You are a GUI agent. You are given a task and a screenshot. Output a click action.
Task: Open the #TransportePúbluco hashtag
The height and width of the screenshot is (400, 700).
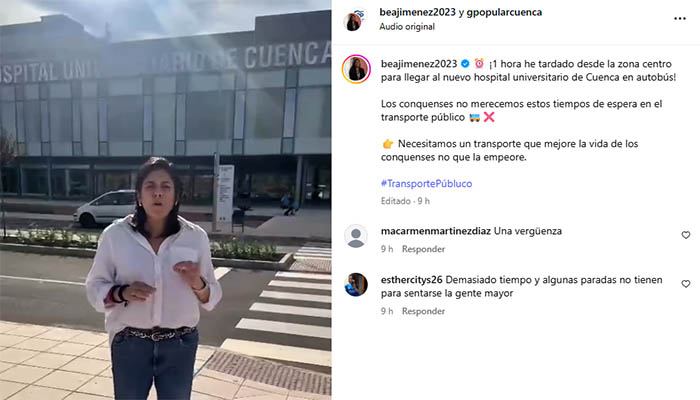tap(426, 183)
